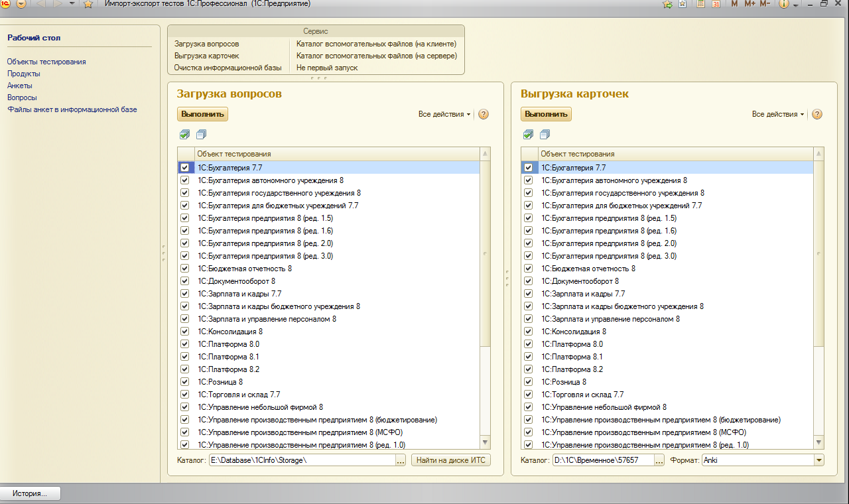Click the M- memory subtract button
The height and width of the screenshot is (504, 849).
[765, 4]
